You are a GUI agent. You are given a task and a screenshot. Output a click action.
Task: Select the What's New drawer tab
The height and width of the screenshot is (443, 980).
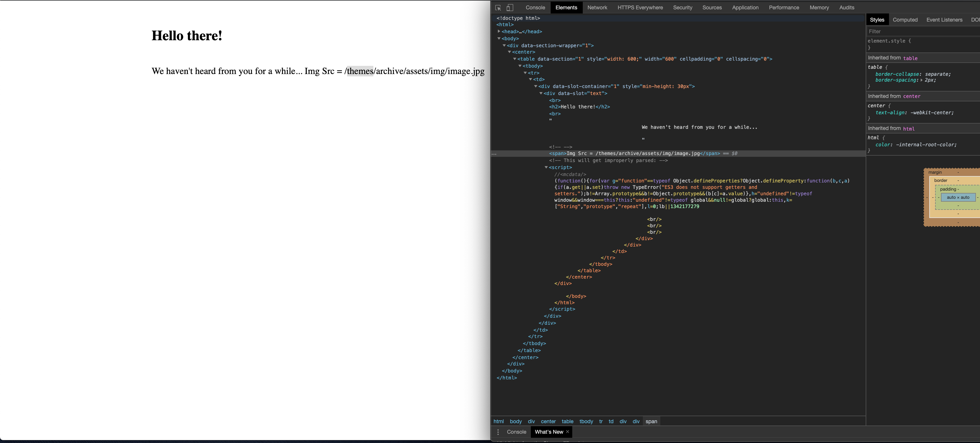pos(549,432)
